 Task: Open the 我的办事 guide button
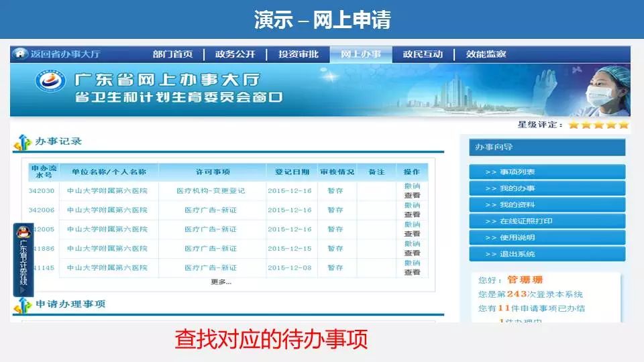(x=547, y=188)
